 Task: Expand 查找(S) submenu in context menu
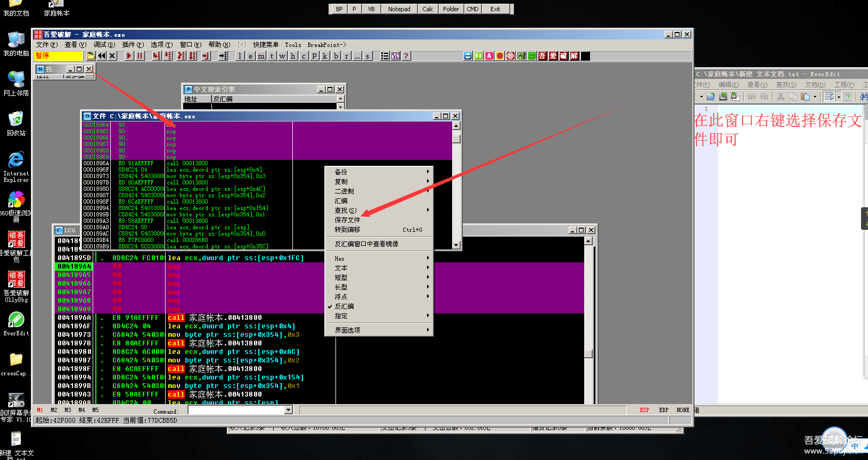point(379,211)
